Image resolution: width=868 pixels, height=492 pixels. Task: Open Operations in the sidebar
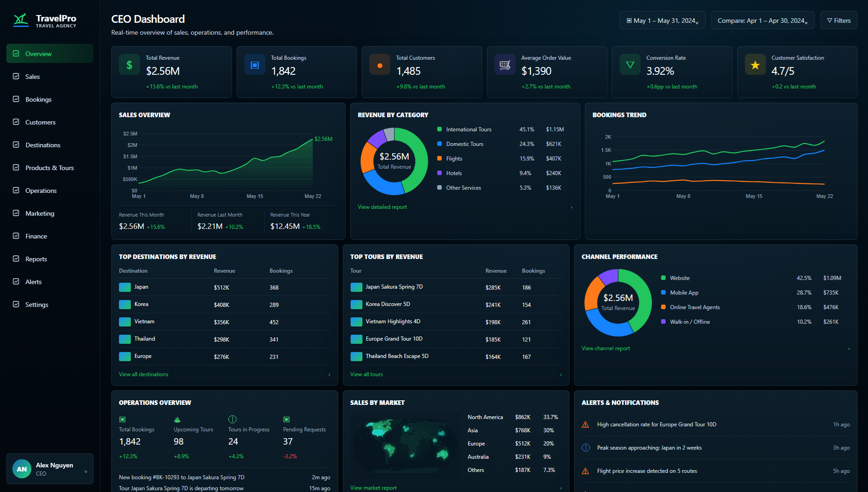click(50, 190)
